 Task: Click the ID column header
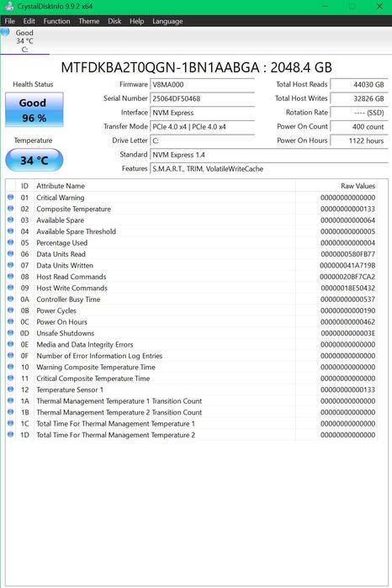pyautogui.click(x=24, y=186)
